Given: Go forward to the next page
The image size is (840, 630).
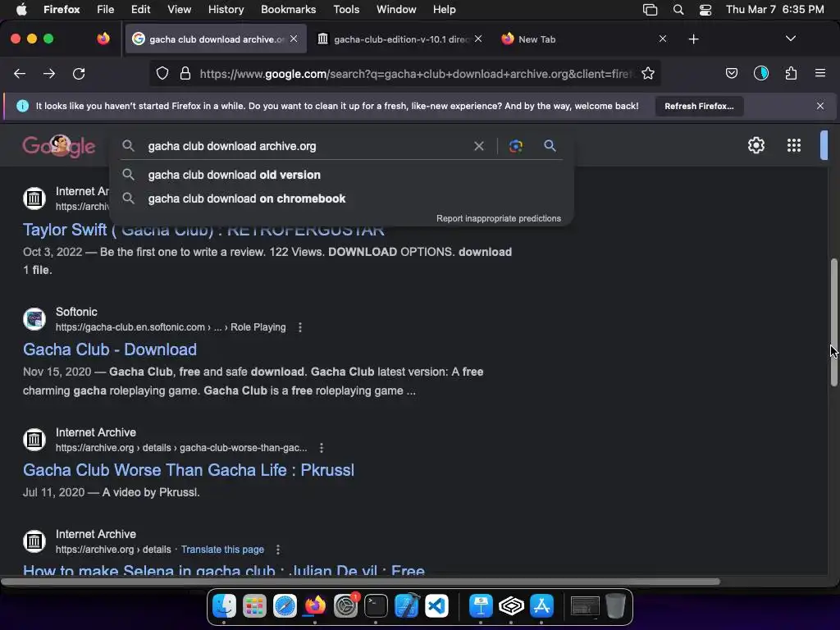Looking at the screenshot, I should [x=49, y=73].
